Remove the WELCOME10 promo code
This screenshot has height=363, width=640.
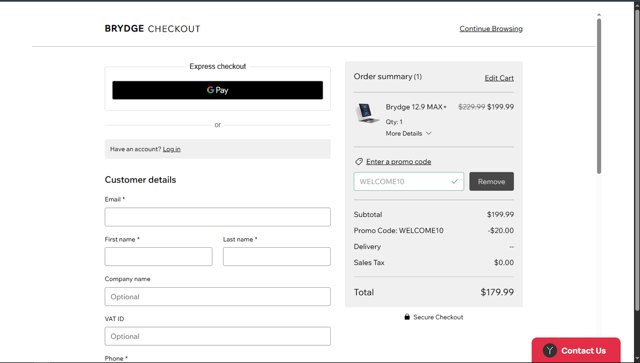coord(491,182)
